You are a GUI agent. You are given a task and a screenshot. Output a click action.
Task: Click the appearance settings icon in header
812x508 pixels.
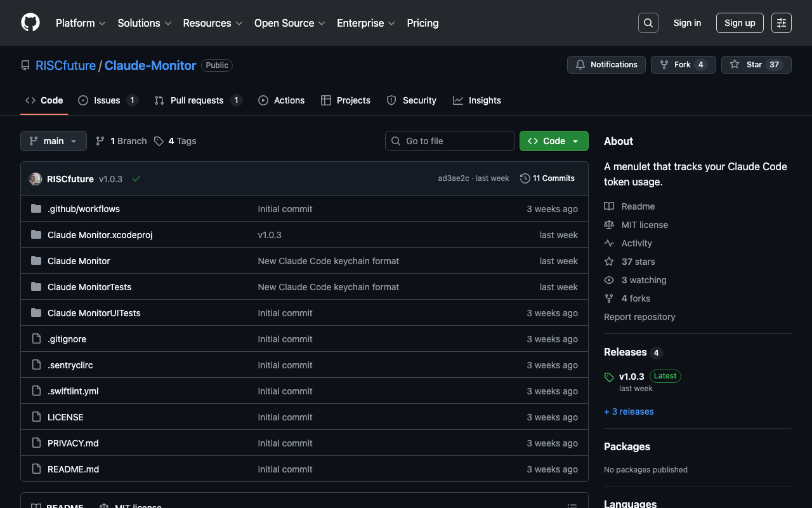click(x=782, y=23)
